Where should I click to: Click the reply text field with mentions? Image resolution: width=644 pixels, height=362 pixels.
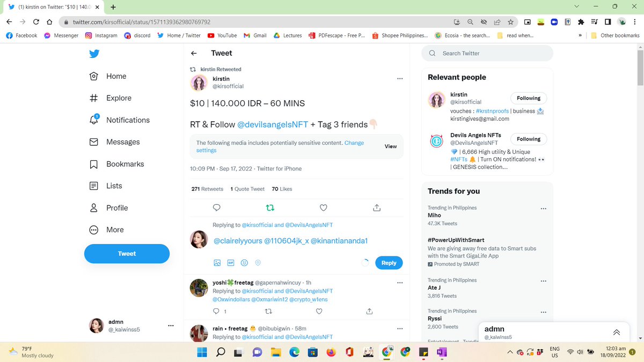point(290,241)
